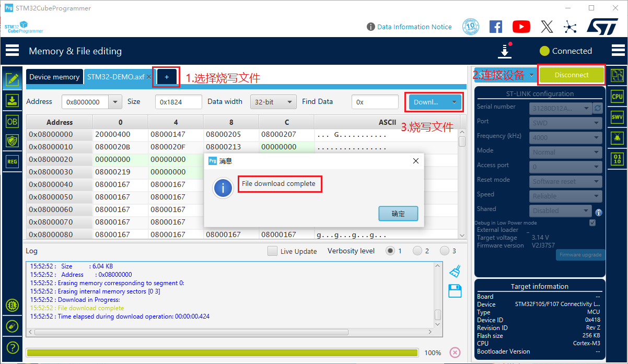Open the help question mark icon
Image resolution: width=628 pixels, height=364 pixels.
(12, 347)
